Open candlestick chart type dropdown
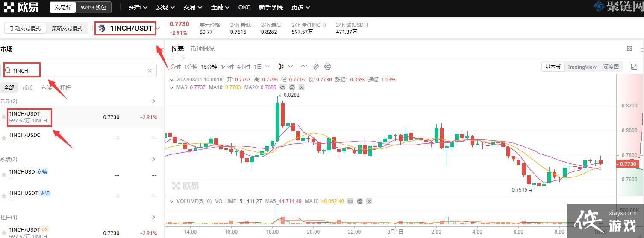 click(285, 67)
